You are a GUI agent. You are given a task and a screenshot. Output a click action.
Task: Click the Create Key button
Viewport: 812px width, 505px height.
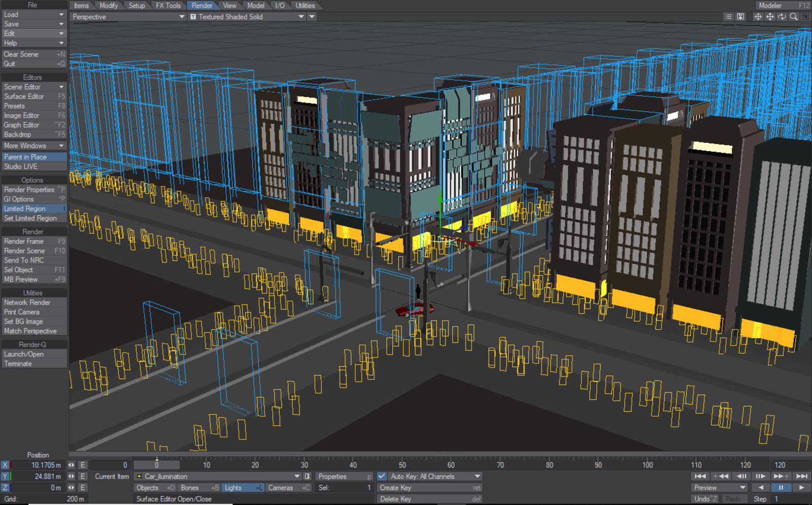pyautogui.click(x=429, y=488)
